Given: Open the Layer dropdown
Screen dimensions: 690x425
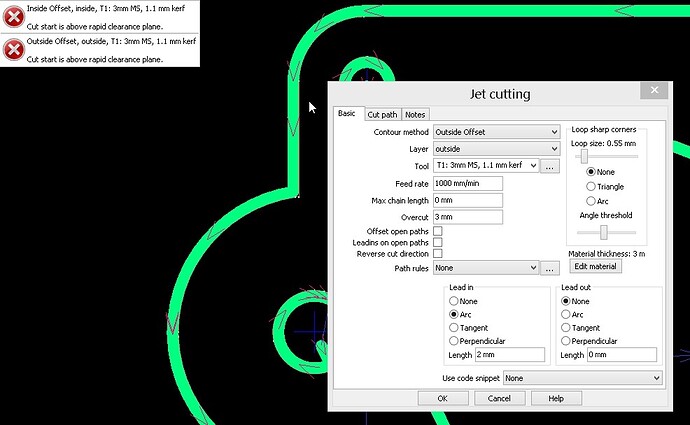Looking at the screenshot, I should tap(496, 149).
